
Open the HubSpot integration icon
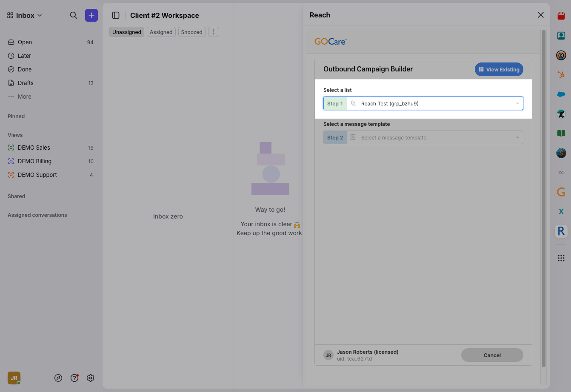(x=561, y=75)
